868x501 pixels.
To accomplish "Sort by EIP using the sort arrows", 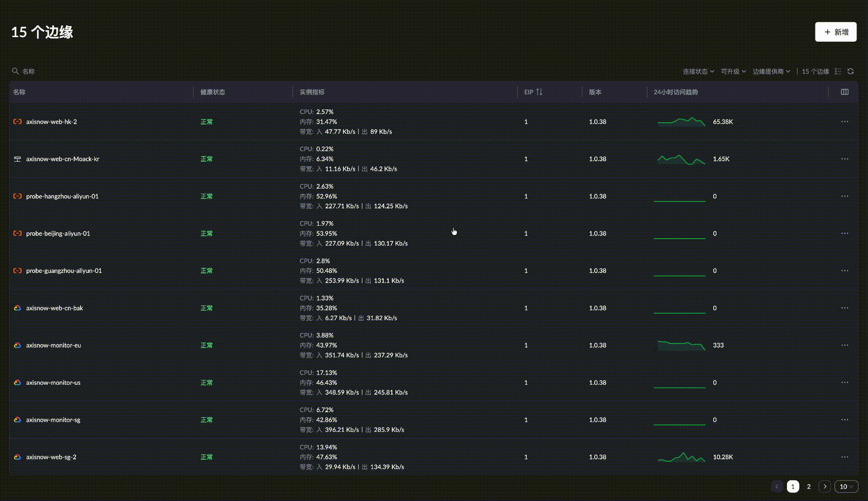I will click(539, 92).
